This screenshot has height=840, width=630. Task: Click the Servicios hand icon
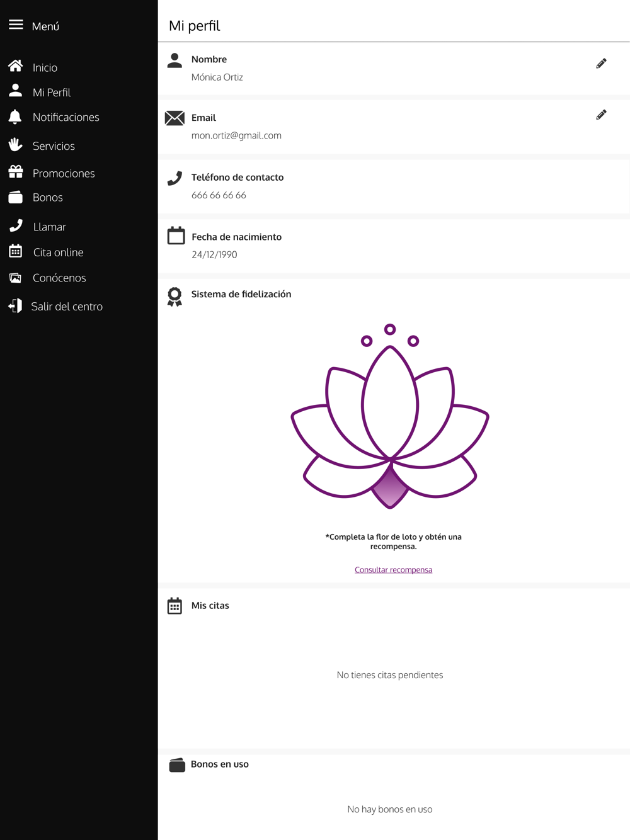point(16,145)
